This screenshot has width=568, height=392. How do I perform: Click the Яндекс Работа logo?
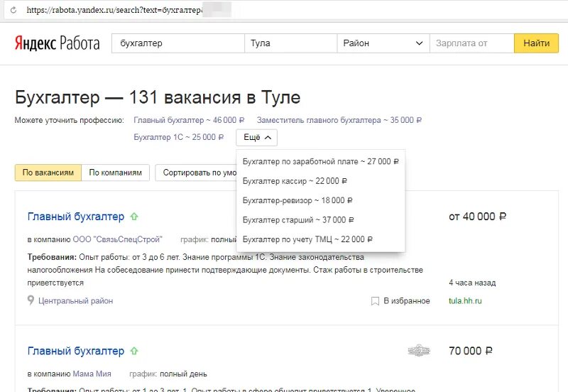57,43
